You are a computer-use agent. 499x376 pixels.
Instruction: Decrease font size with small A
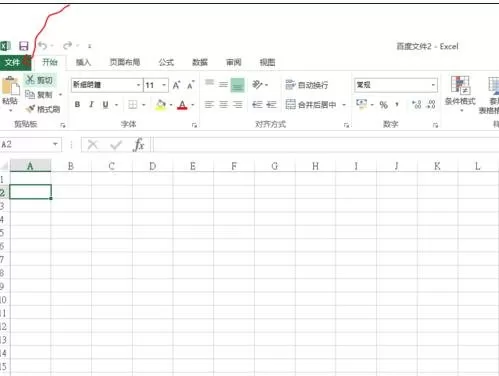click(x=191, y=85)
